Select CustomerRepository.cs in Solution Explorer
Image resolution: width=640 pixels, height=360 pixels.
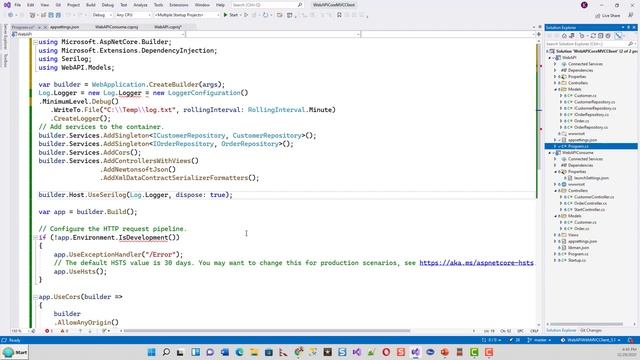(594, 102)
